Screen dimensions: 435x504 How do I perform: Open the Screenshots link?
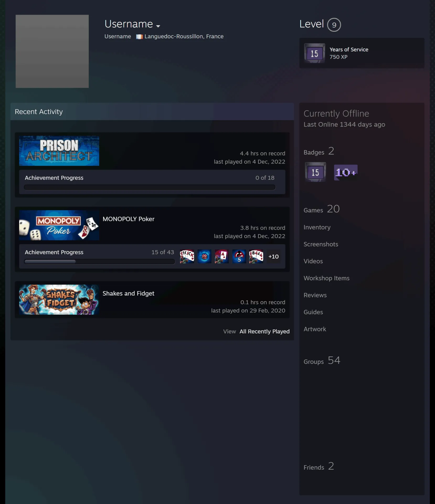click(321, 244)
